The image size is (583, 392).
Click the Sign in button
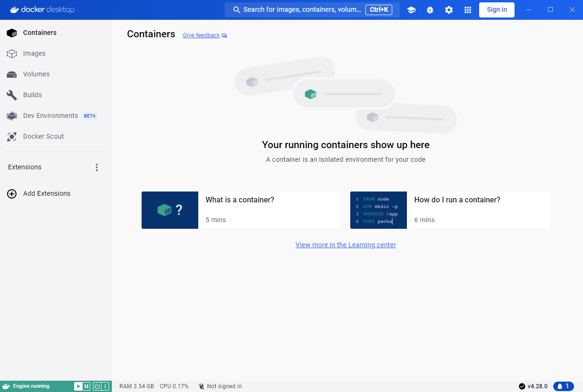tap(497, 10)
